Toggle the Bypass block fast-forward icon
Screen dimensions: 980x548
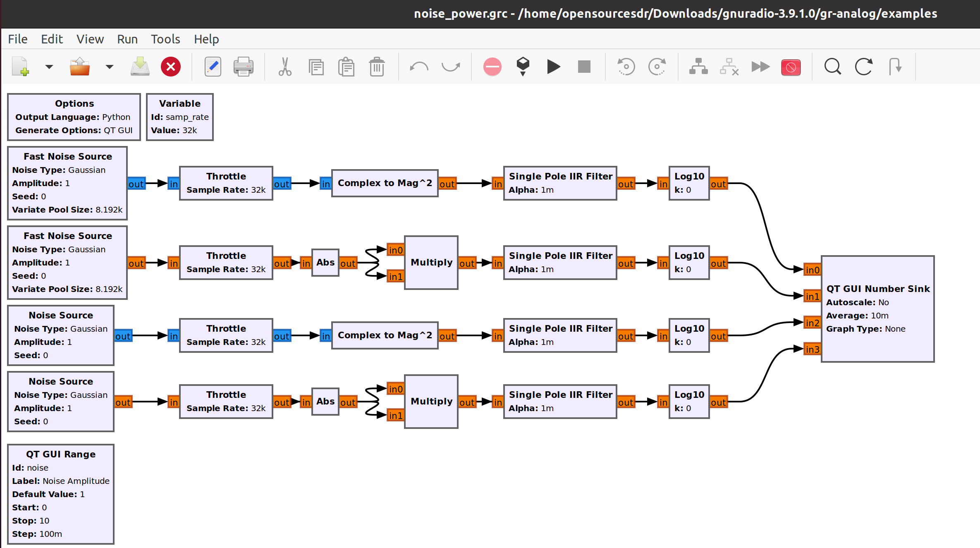760,67
